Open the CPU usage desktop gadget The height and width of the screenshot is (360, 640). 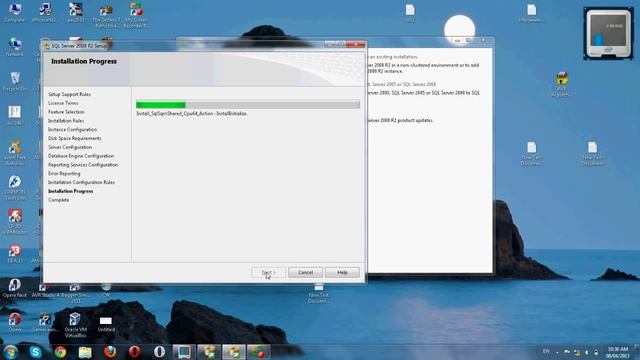[608, 33]
